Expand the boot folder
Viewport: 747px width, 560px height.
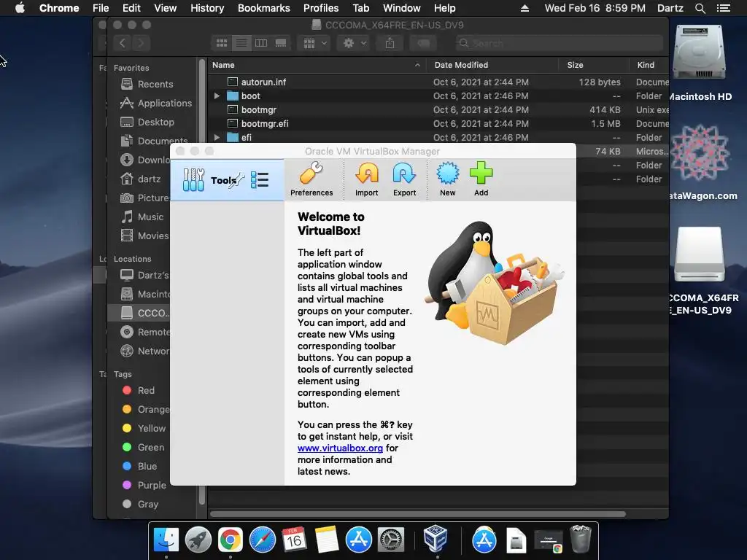tap(217, 96)
